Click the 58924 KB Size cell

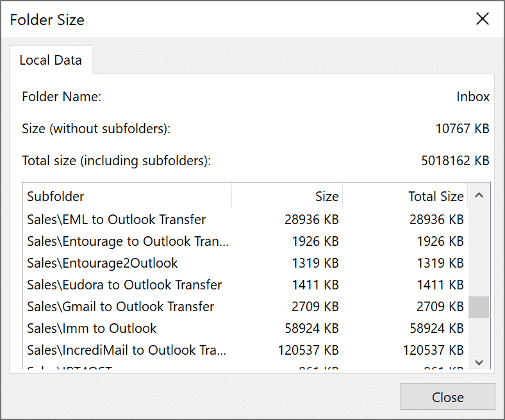pos(311,328)
